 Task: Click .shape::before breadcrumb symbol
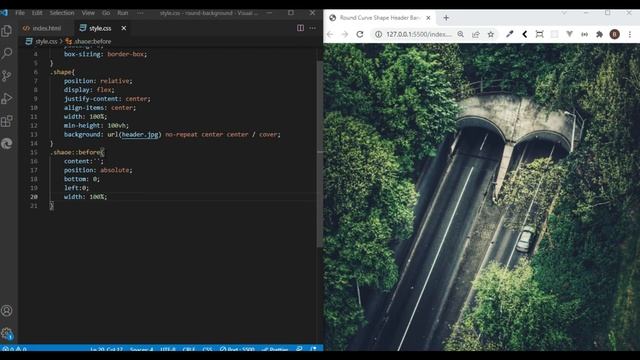click(x=89, y=41)
